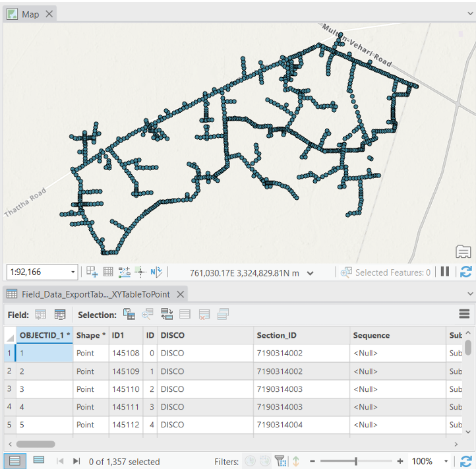The image size is (476, 469).
Task: Zoom to selected features icon
Action: click(346, 272)
